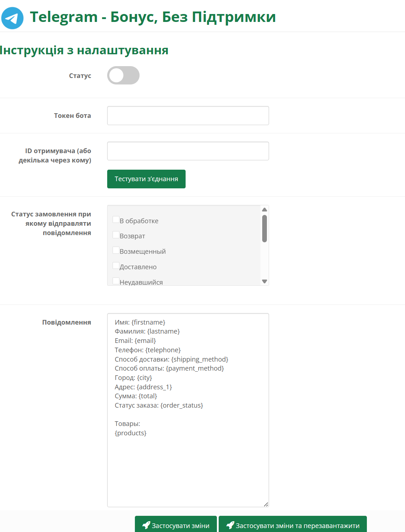Screen dimensions: 405x532
Task: Toggle the Статус switch
Action: 123,75
